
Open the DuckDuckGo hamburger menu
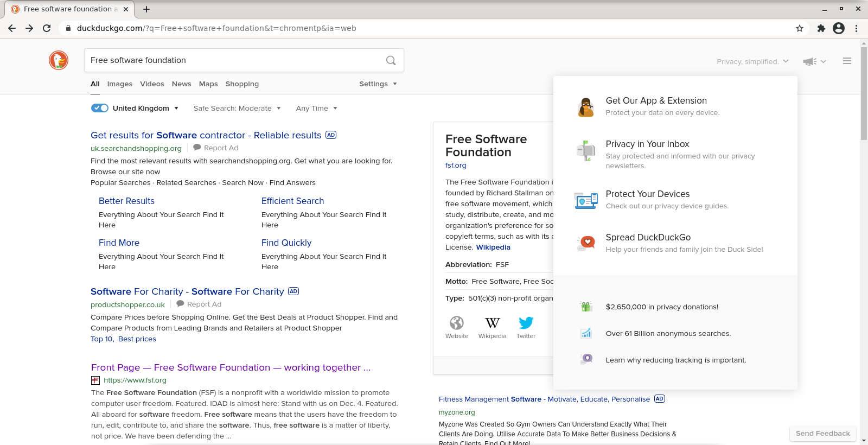click(x=847, y=61)
